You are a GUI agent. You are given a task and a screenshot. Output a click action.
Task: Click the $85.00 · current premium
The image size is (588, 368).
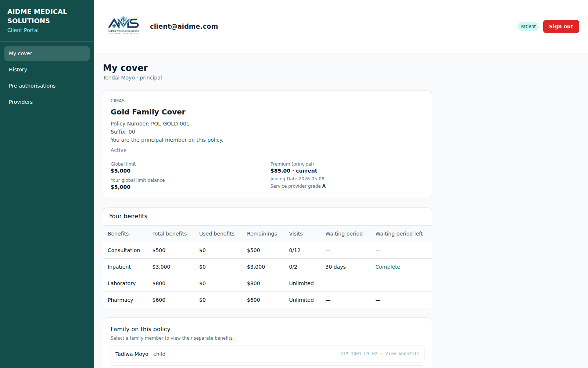tap(294, 171)
